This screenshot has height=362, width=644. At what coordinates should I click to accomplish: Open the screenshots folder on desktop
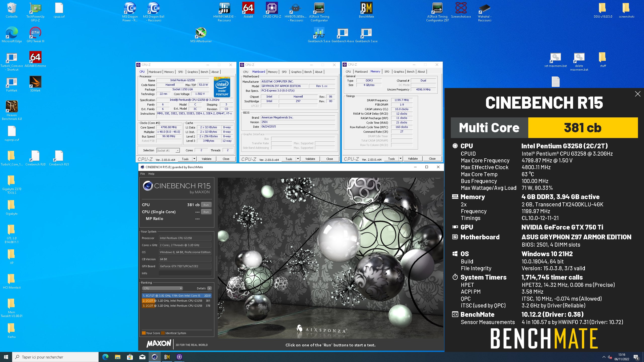[x=626, y=10]
